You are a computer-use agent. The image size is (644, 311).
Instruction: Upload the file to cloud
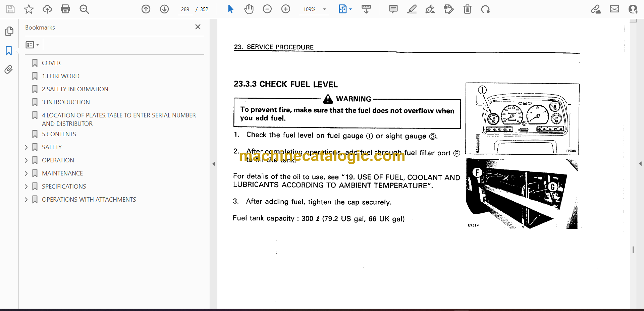pyautogui.click(x=47, y=9)
